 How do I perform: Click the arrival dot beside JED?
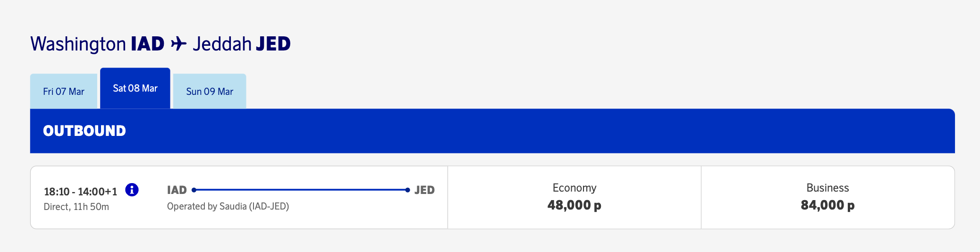[x=407, y=190]
